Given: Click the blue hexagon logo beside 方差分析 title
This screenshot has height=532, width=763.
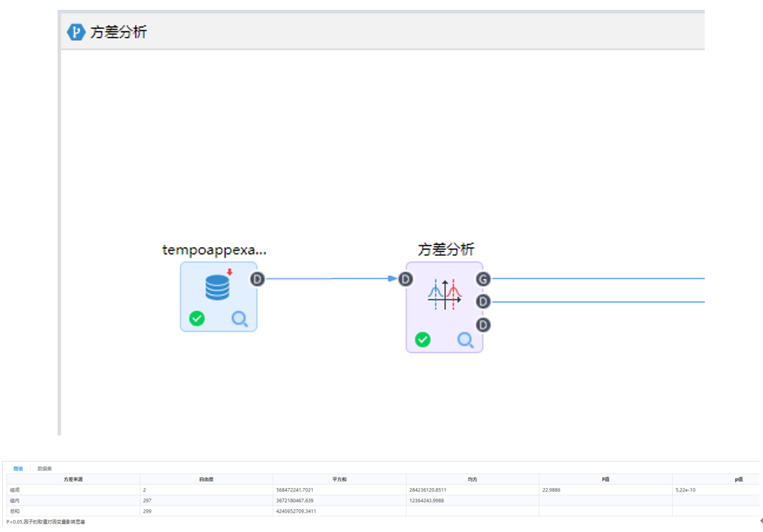Looking at the screenshot, I should [76, 32].
